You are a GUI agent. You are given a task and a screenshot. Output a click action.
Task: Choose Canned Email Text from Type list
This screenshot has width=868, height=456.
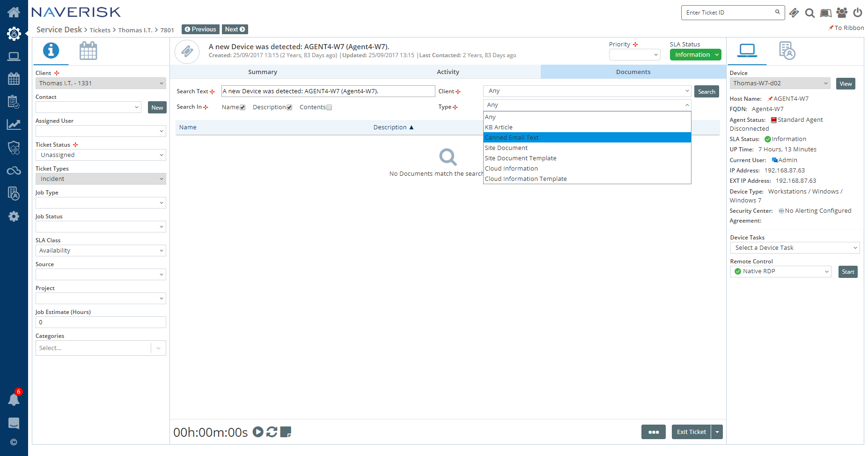pyautogui.click(x=587, y=138)
